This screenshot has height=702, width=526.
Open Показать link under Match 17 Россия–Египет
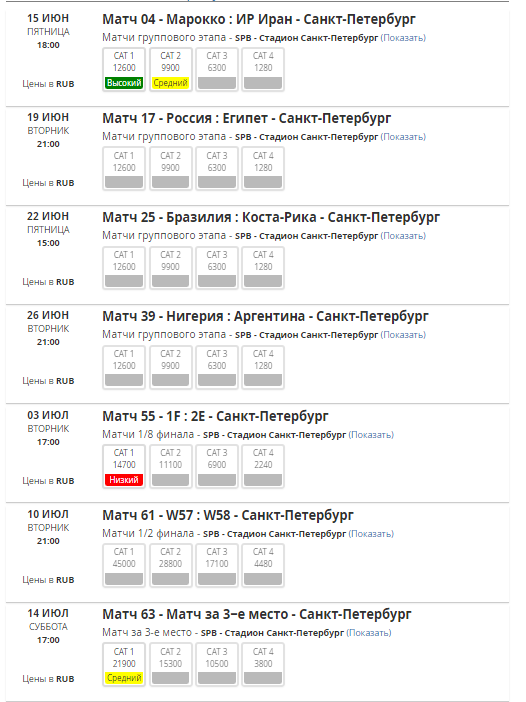pos(403,137)
